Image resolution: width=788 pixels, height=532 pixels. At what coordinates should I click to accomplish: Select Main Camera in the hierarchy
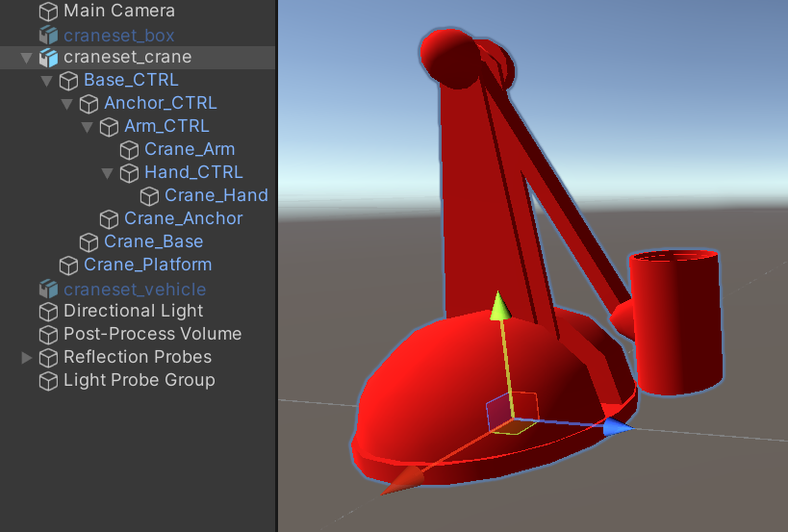(119, 11)
